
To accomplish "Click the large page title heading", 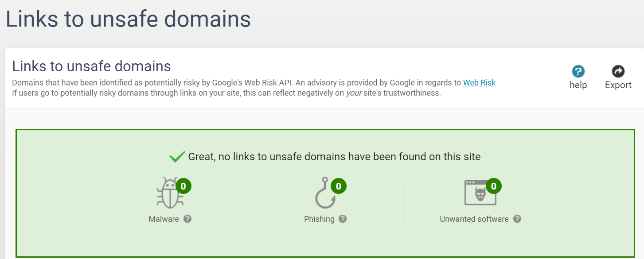I will 128,19.
